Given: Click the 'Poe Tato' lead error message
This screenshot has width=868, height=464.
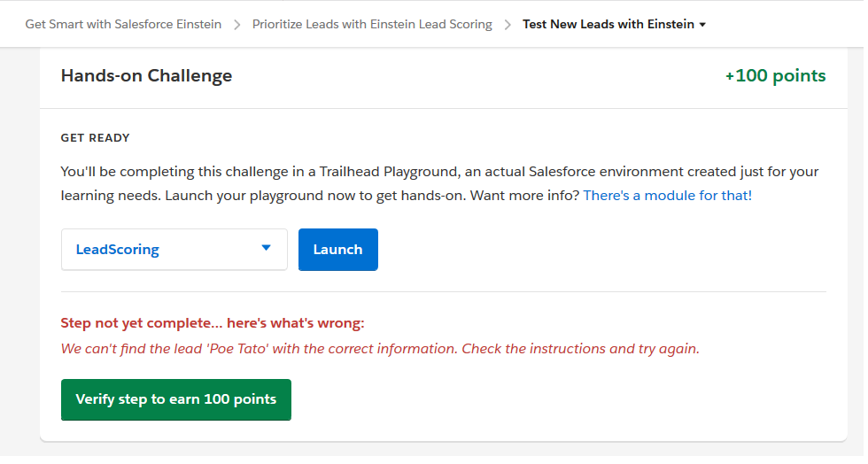Looking at the screenshot, I should tap(380, 348).
